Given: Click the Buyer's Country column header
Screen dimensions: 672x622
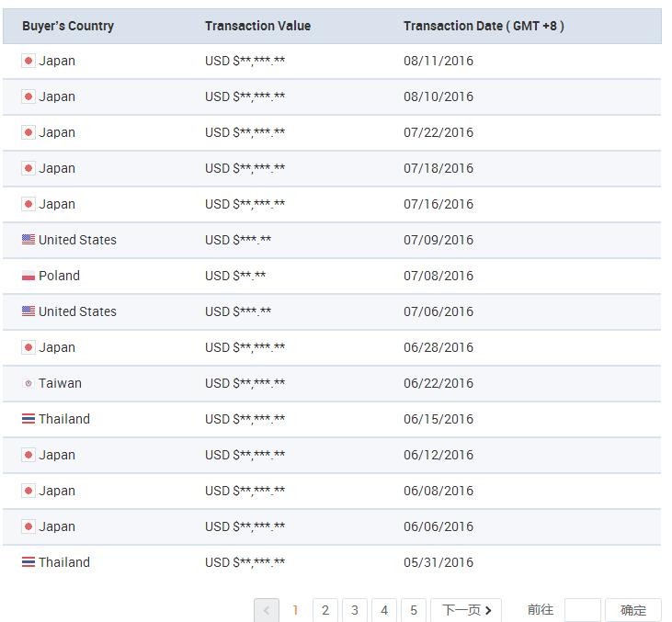Looking at the screenshot, I should coord(68,26).
